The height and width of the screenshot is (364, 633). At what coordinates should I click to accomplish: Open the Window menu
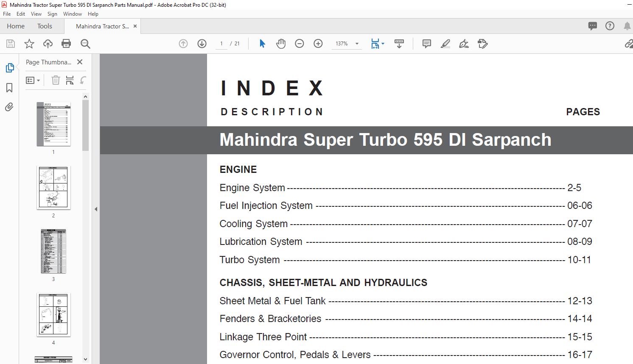coord(73,14)
